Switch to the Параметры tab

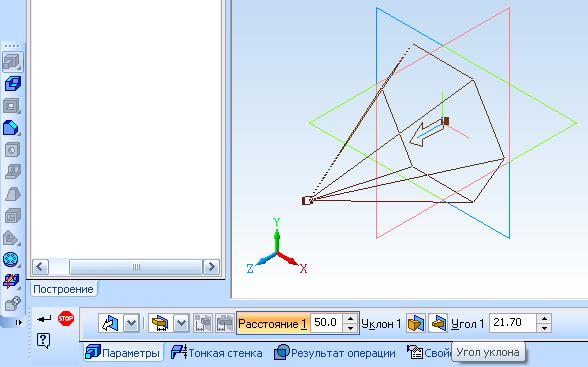[123, 353]
